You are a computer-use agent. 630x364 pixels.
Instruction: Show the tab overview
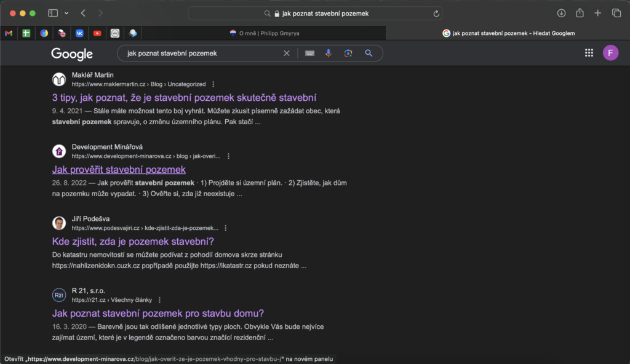[616, 13]
